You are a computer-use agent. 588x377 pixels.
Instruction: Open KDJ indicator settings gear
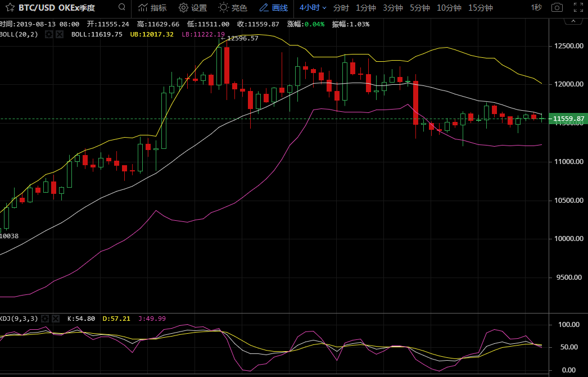[45, 319]
